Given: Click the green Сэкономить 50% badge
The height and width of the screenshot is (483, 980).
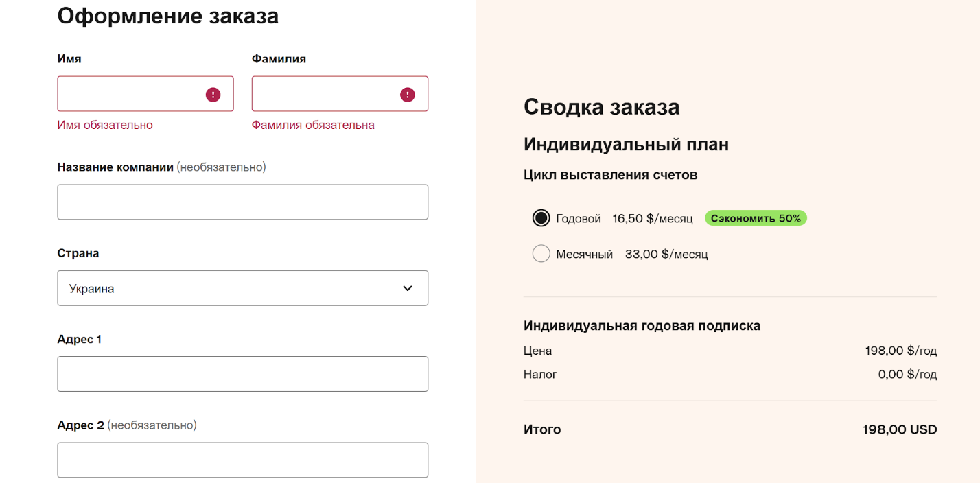Looking at the screenshot, I should point(756,218).
